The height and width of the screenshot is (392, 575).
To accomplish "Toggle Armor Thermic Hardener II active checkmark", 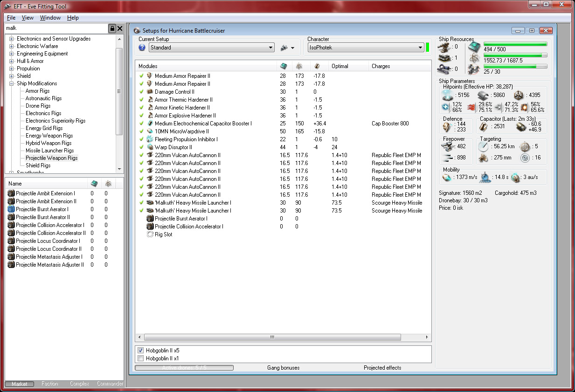I will 141,100.
